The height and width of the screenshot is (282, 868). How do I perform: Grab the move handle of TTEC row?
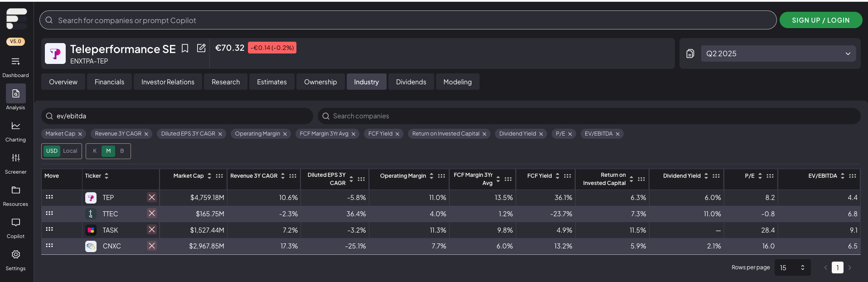(x=49, y=213)
